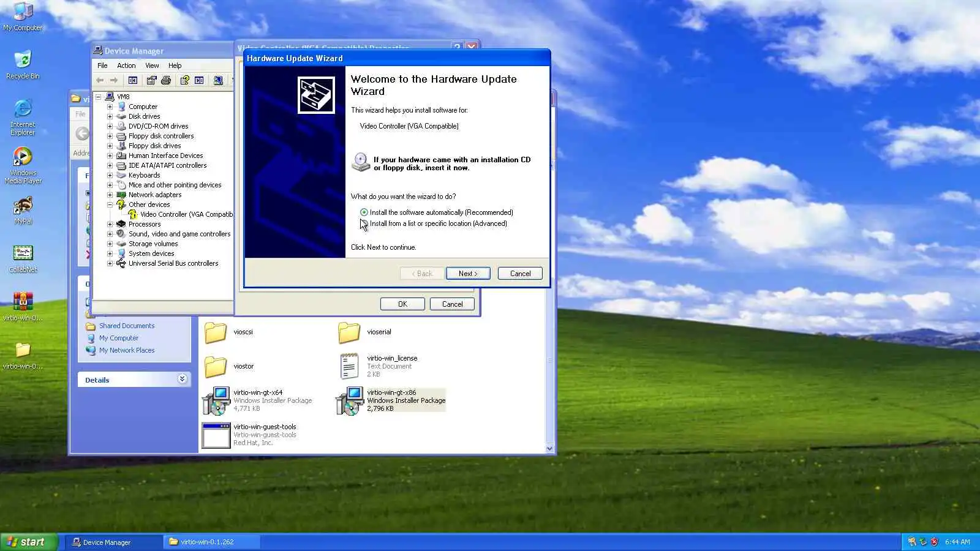The height and width of the screenshot is (551, 980).
Task: Select Universal Serial Bus controllers item
Action: 173,263
